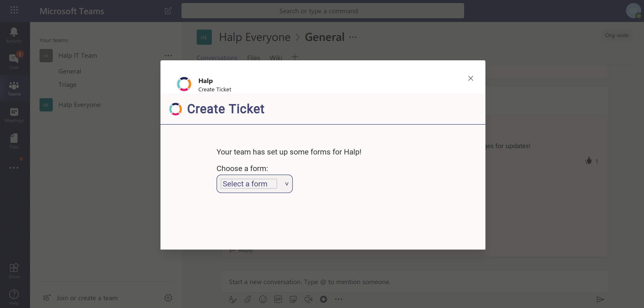Click the Halp app icon in compose toolbar

(x=323, y=299)
